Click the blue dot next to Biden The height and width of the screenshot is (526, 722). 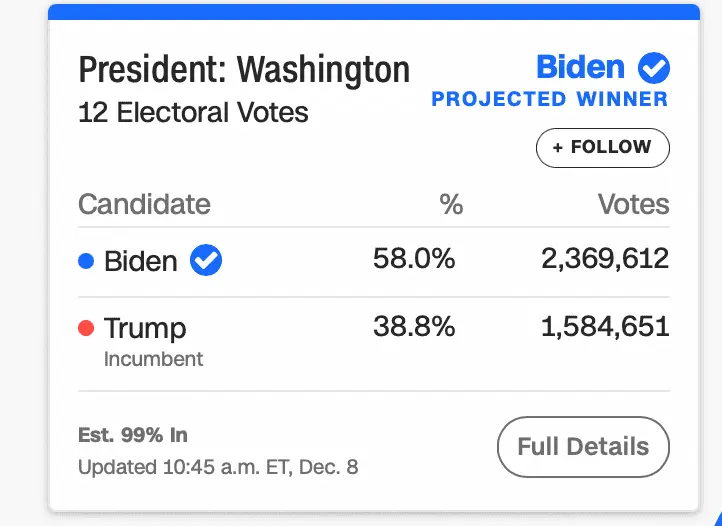(86, 262)
